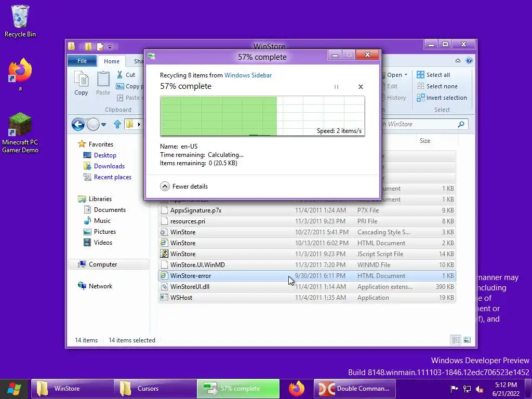Image resolution: width=532 pixels, height=399 pixels.
Task: Select the WSHost application file
Action: (x=307, y=297)
